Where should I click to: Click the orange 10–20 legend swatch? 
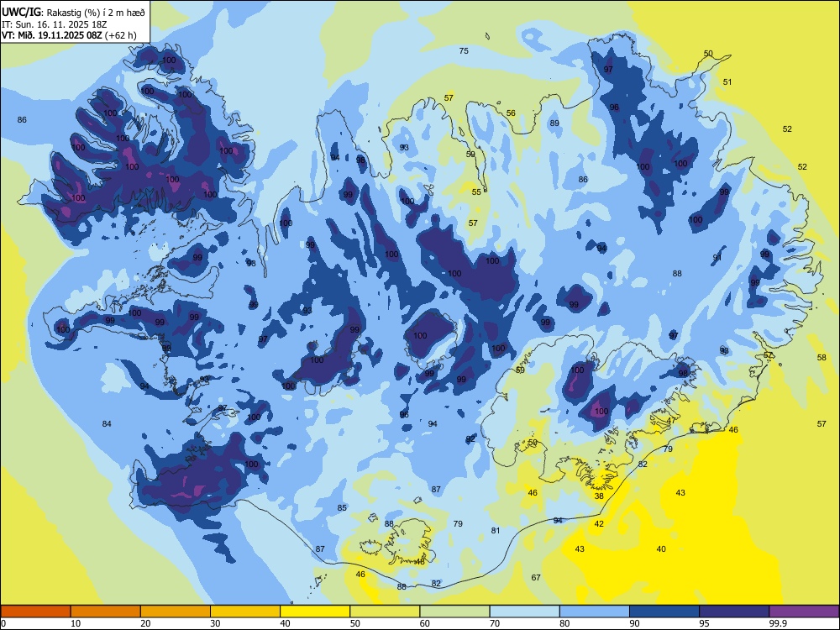pyautogui.click(x=106, y=612)
